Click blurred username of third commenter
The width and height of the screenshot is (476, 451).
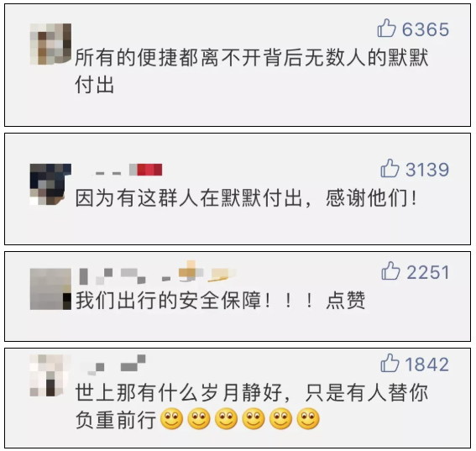pyautogui.click(x=158, y=273)
